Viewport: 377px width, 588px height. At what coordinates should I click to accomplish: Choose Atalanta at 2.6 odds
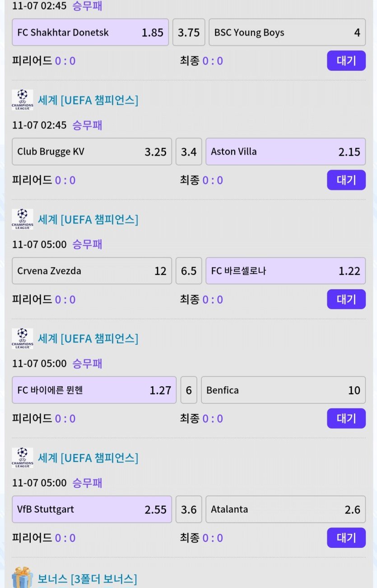click(285, 509)
